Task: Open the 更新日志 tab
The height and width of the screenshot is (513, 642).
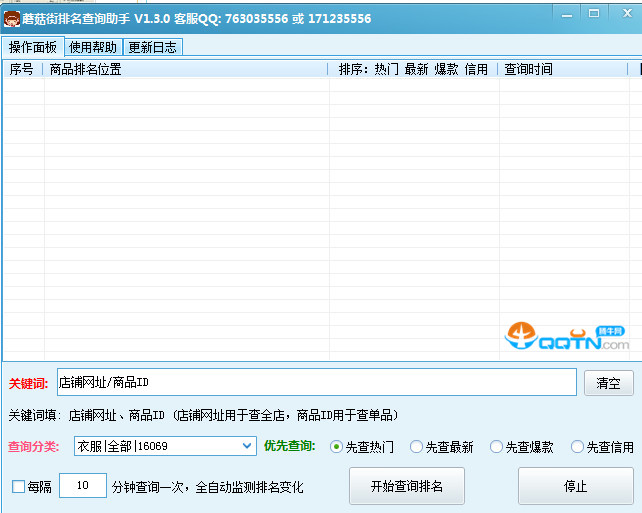Action: point(153,47)
